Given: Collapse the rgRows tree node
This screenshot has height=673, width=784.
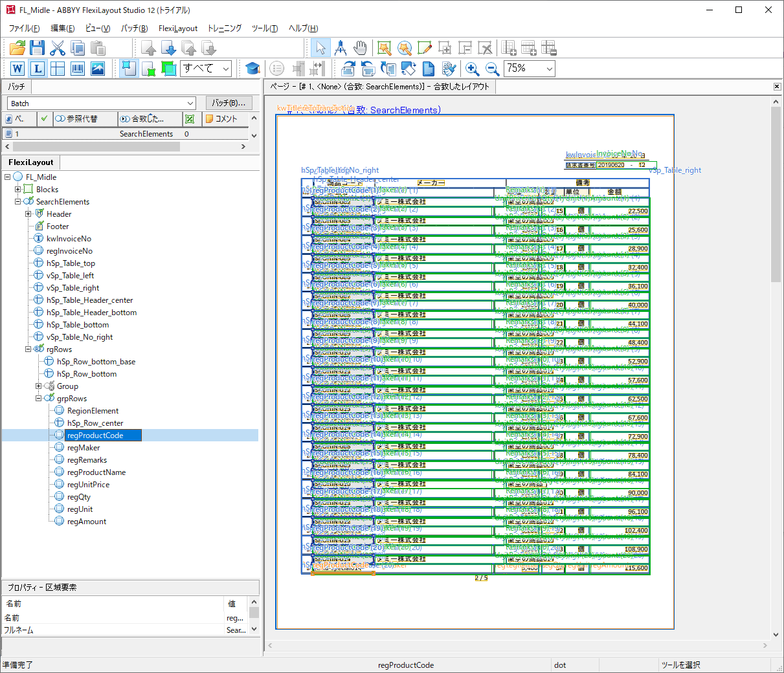Looking at the screenshot, I should (28, 349).
